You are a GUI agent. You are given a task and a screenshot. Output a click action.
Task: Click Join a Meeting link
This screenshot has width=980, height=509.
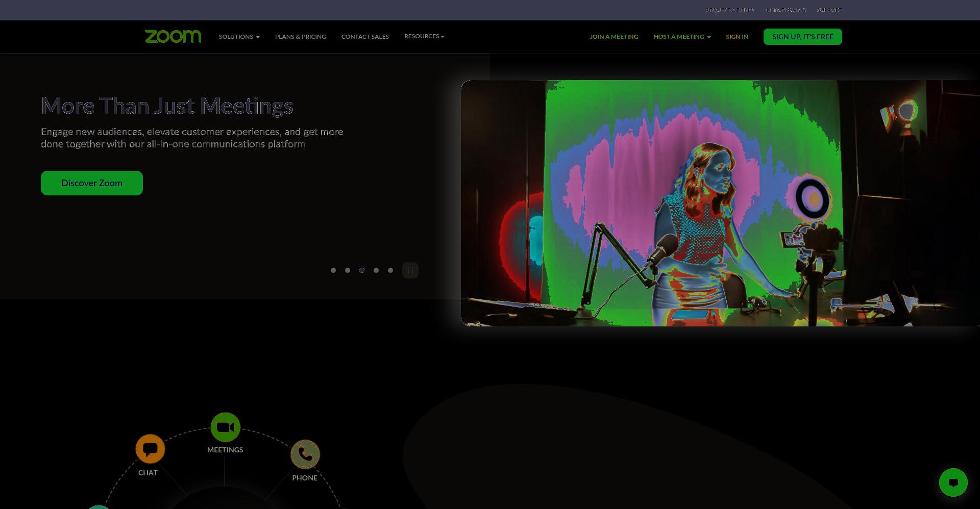[x=614, y=37]
